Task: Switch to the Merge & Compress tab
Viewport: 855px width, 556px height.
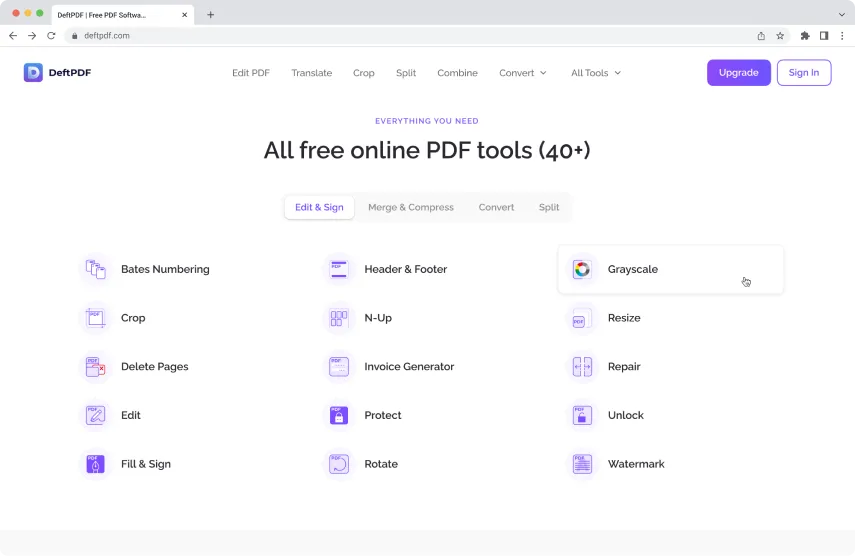Action: coord(410,207)
